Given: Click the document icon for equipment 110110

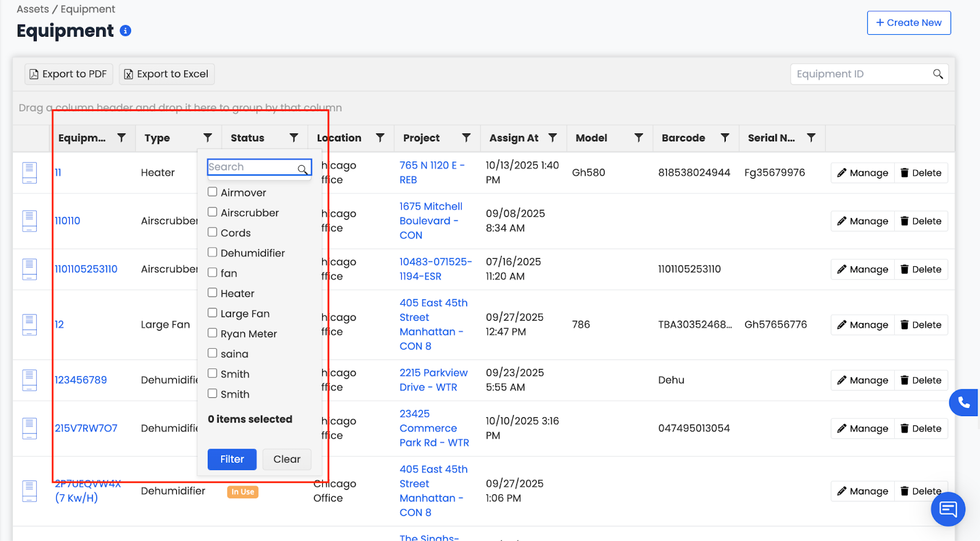Looking at the screenshot, I should [29, 221].
